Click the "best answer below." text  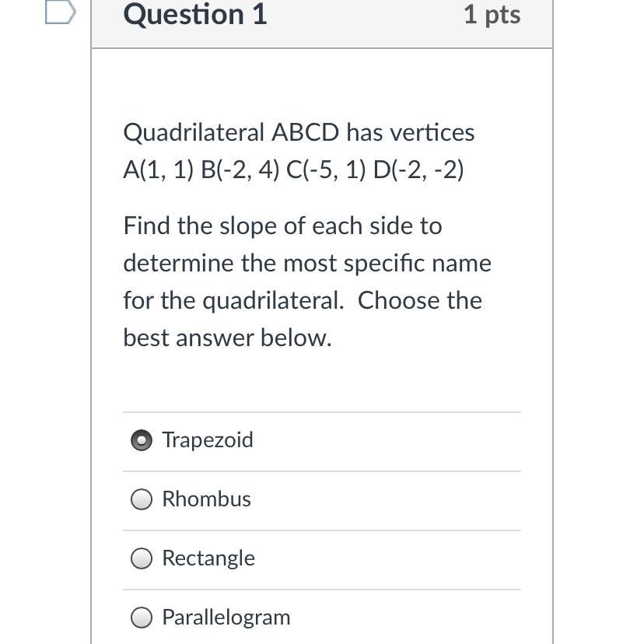tap(227, 338)
